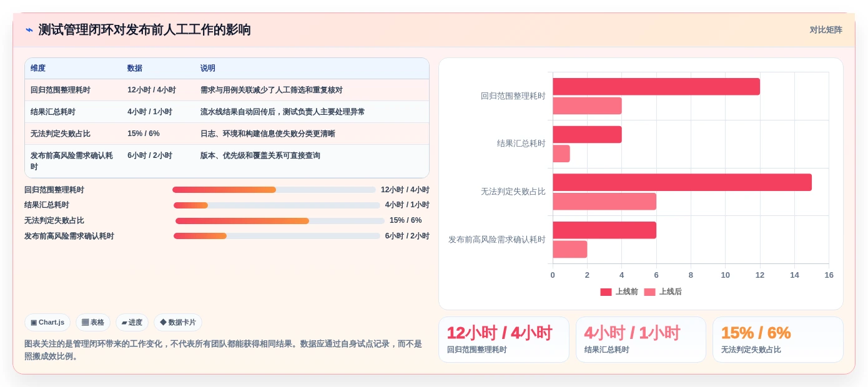The image size is (868, 387).
Task: Click description 版本、优先级和覆盖关系可直接查询
Action: coord(260,155)
